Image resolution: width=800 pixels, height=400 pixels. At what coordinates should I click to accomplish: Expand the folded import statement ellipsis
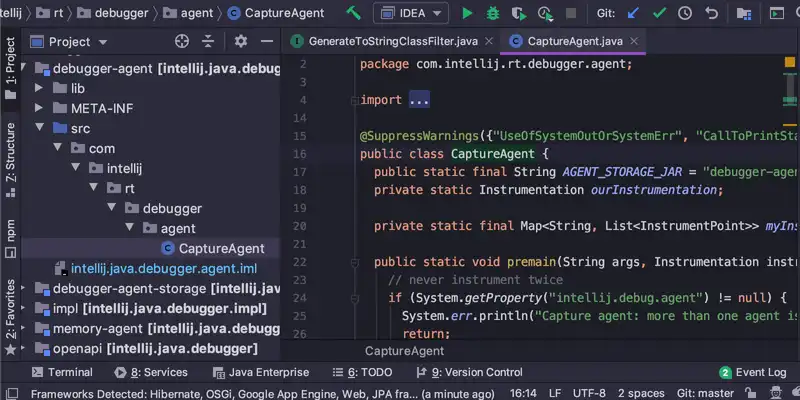[x=419, y=101]
